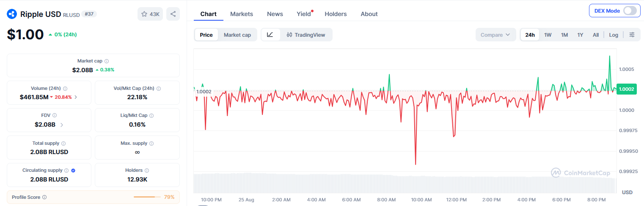
Task: Add RLUSD to watchlist star button
Action: pos(150,14)
